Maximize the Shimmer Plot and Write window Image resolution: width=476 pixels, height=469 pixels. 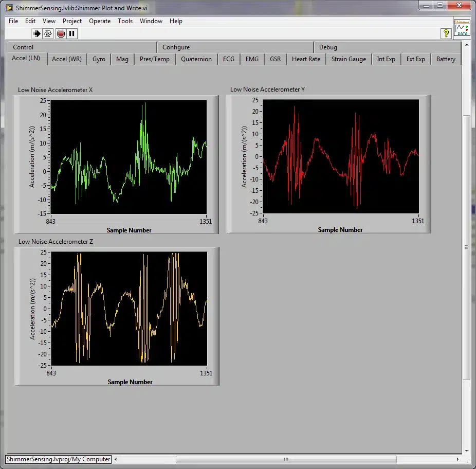pos(440,6)
